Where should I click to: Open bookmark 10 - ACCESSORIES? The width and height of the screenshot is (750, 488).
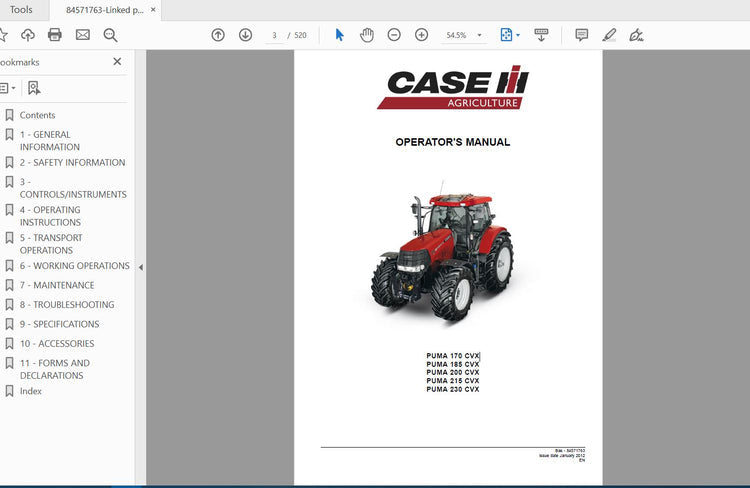coord(57,344)
